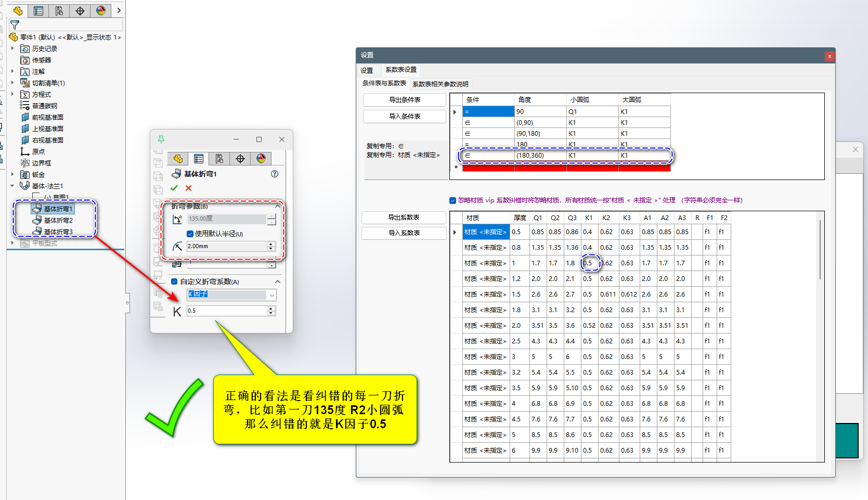Toggle the 自定义折弯系数(A) checkbox

pos(175,281)
